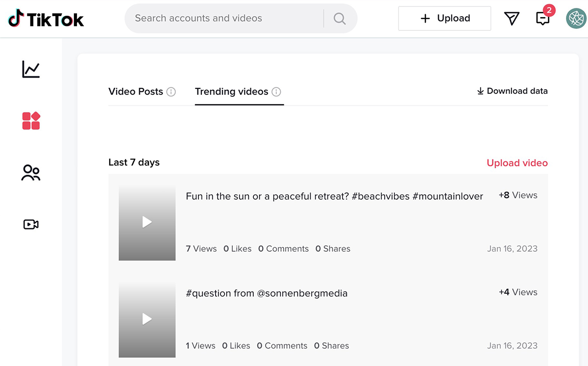Switch to the Video Posts tab
Viewport: 588px width, 366px height.
pyautogui.click(x=136, y=92)
